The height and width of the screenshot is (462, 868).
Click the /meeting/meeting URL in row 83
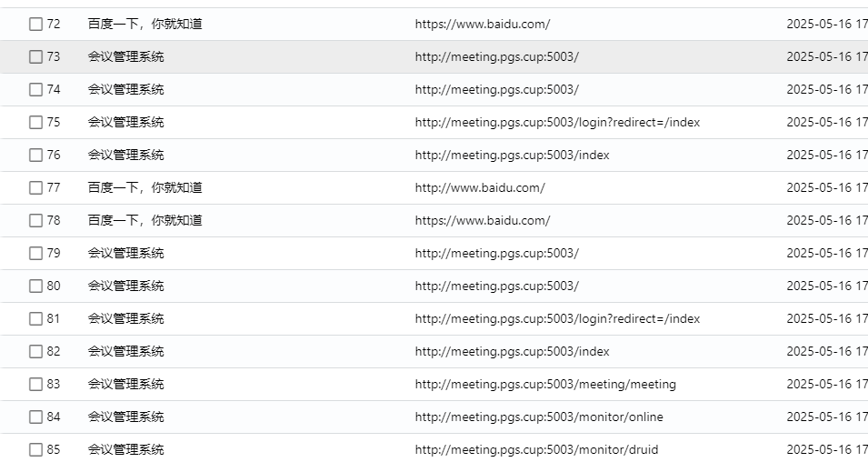click(x=545, y=384)
